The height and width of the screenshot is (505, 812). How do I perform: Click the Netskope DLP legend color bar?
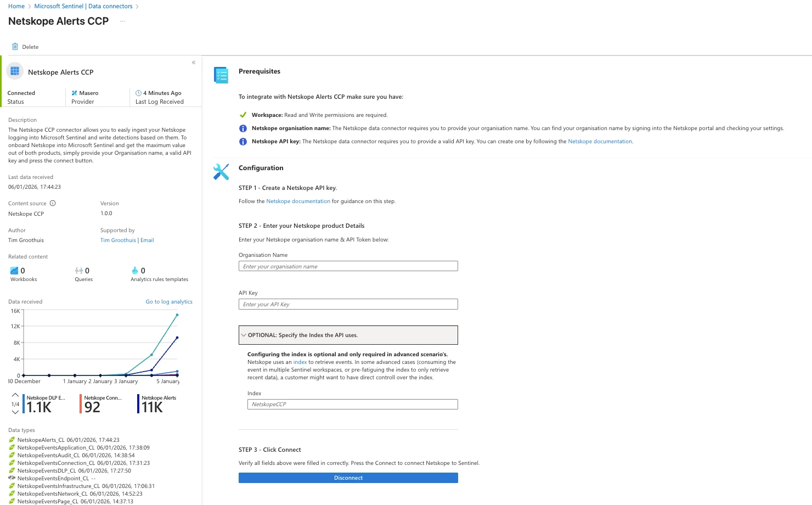tap(24, 403)
